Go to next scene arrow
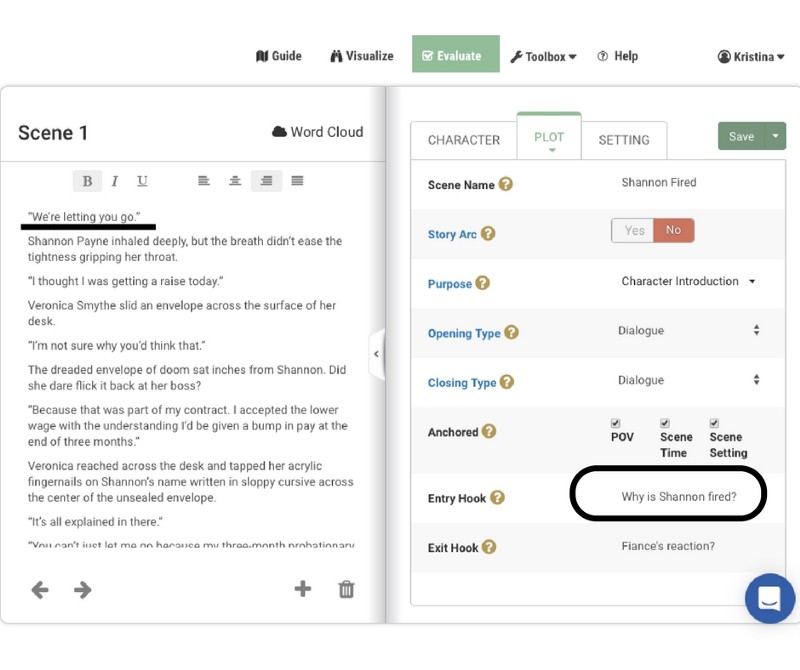The image size is (800, 670). point(83,590)
